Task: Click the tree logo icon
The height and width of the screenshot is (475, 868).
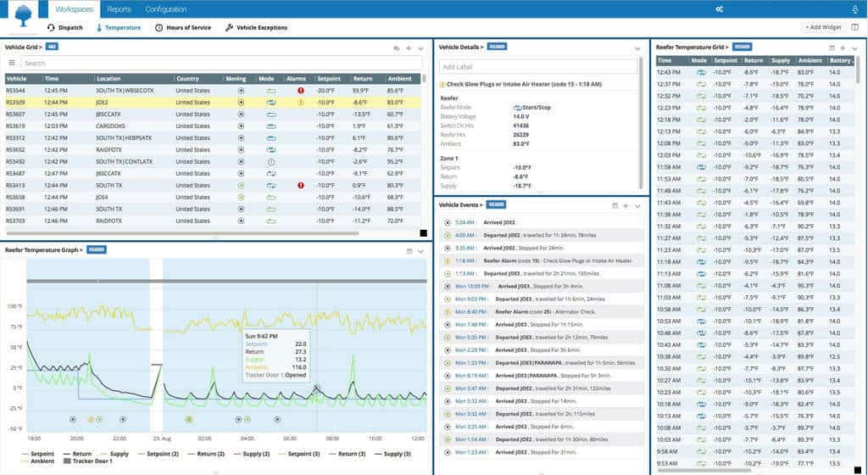Action: [23, 17]
